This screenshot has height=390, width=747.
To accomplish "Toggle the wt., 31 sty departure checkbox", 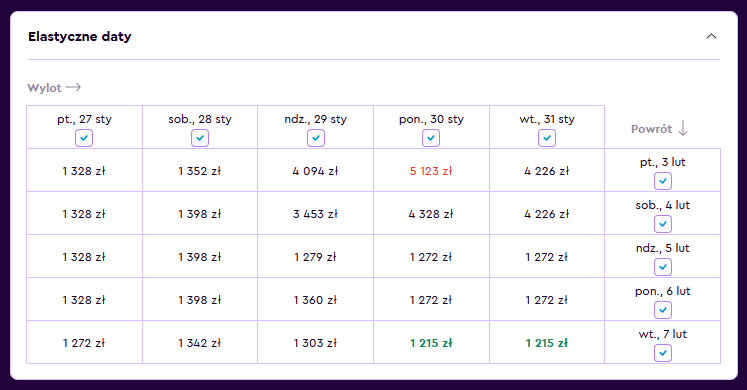I will point(547,138).
